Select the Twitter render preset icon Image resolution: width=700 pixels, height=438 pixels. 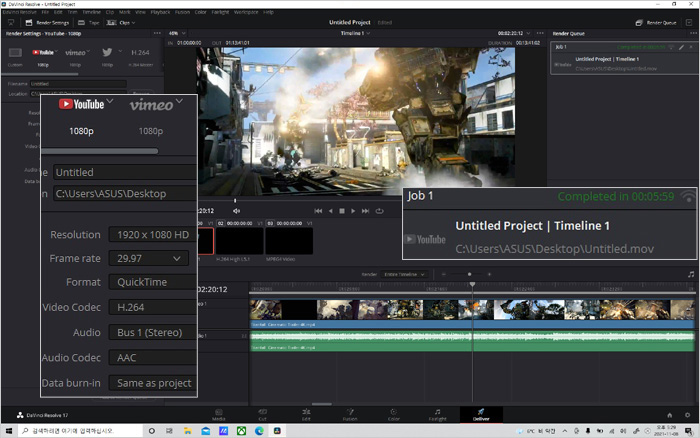[x=105, y=52]
